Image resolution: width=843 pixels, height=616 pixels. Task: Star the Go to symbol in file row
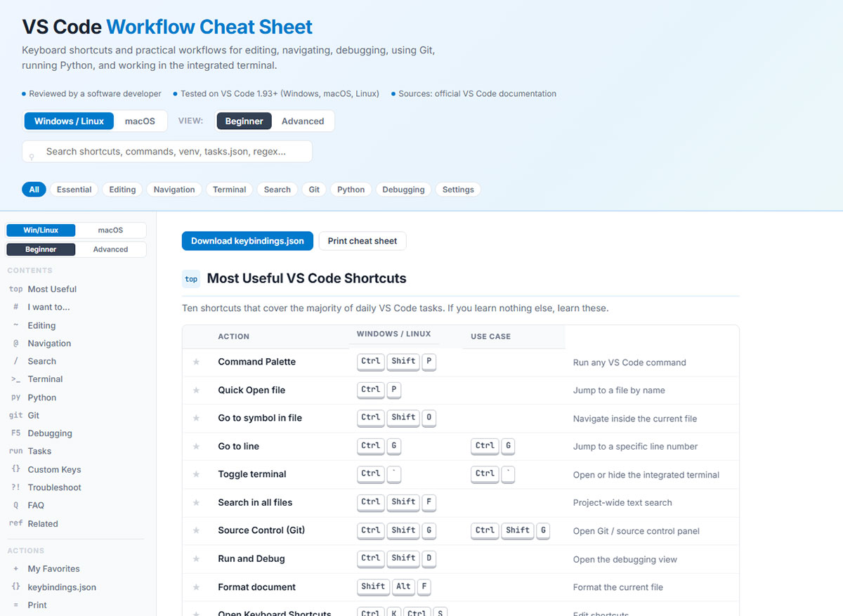coord(196,418)
